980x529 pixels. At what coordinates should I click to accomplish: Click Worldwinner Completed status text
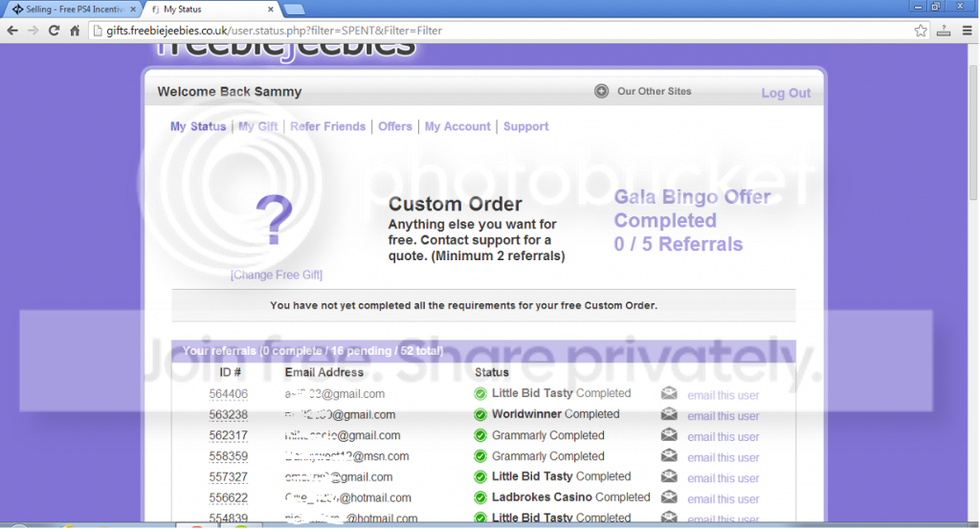pyautogui.click(x=556, y=414)
